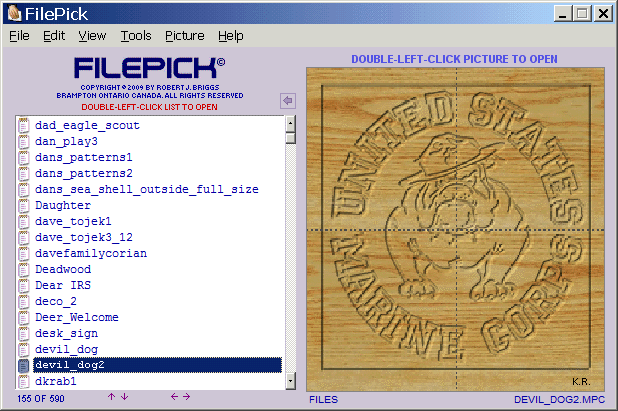
Task: Click the left arrow below the list
Action: (x=174, y=396)
